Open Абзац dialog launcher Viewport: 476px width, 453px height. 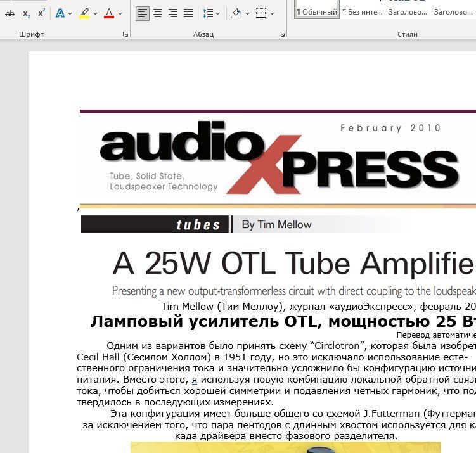point(282,34)
